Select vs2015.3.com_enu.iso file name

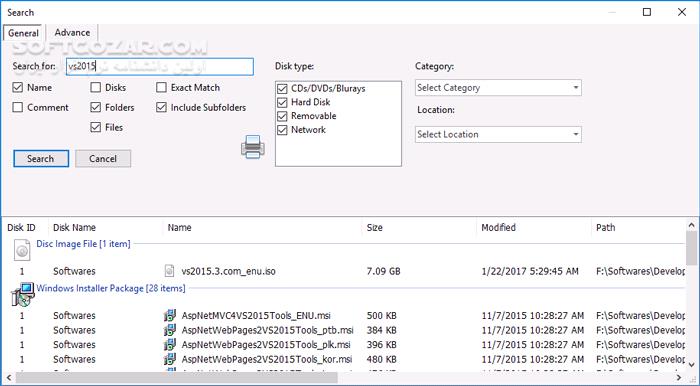pyautogui.click(x=229, y=271)
